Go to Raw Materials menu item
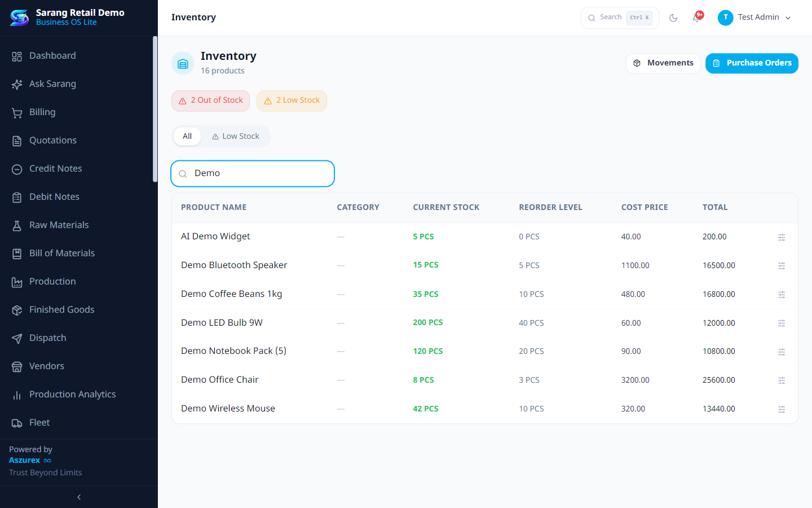812x508 pixels. 78,225
